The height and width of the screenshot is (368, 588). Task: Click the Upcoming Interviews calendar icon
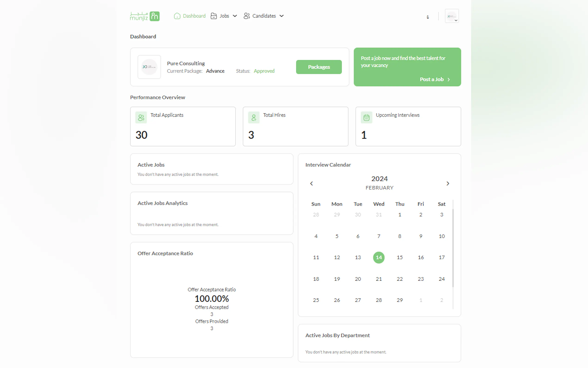(366, 117)
